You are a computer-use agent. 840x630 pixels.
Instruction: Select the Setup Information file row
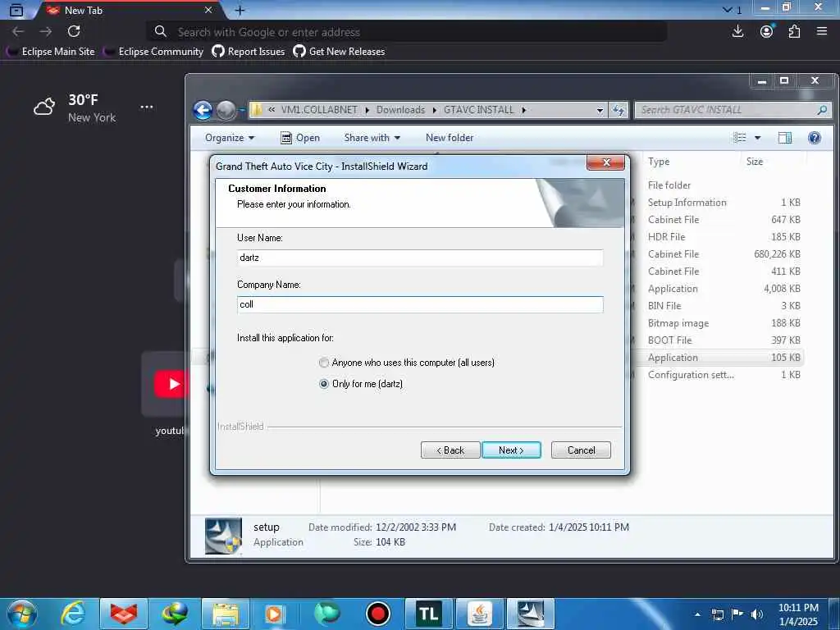718,203
